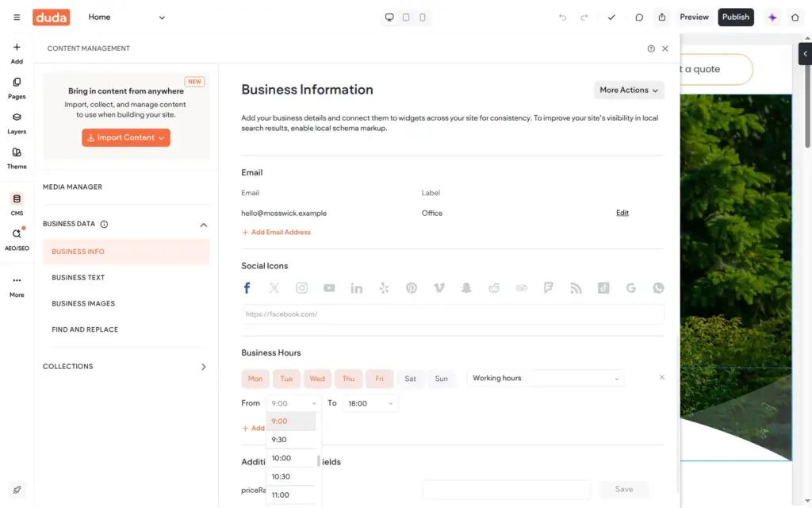Toggle Thursday in business hours

tap(349, 379)
